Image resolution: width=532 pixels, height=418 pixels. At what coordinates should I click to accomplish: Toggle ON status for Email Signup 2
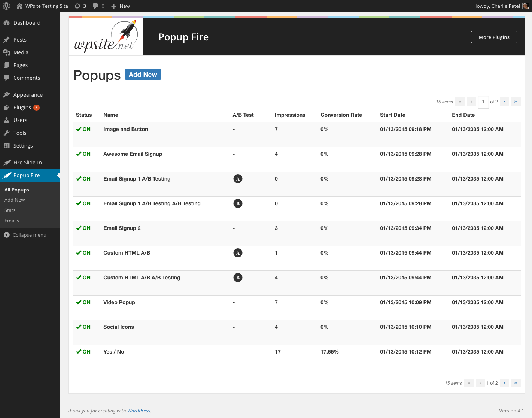(x=83, y=228)
